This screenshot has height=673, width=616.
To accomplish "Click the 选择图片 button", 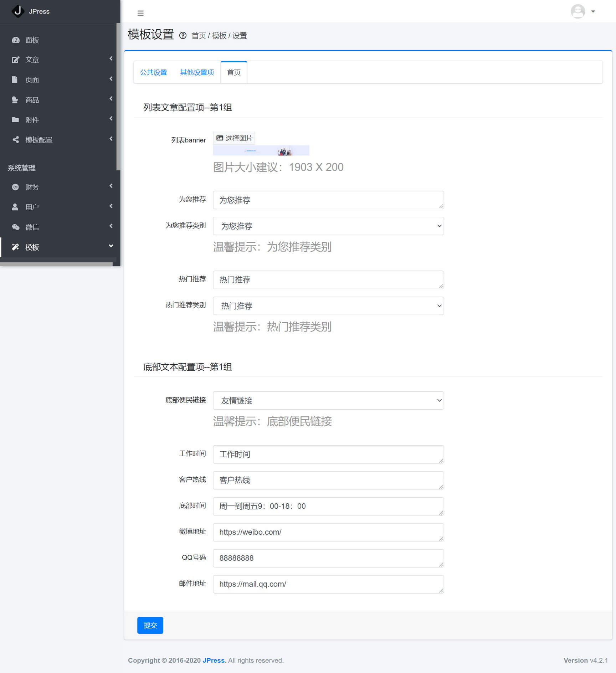I will 234,138.
